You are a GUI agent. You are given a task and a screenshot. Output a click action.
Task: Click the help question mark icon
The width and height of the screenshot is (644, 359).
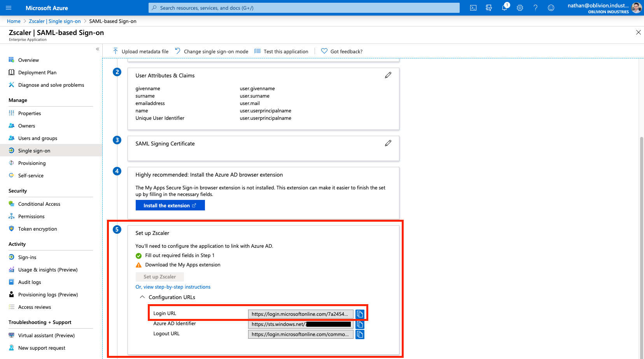click(x=535, y=8)
